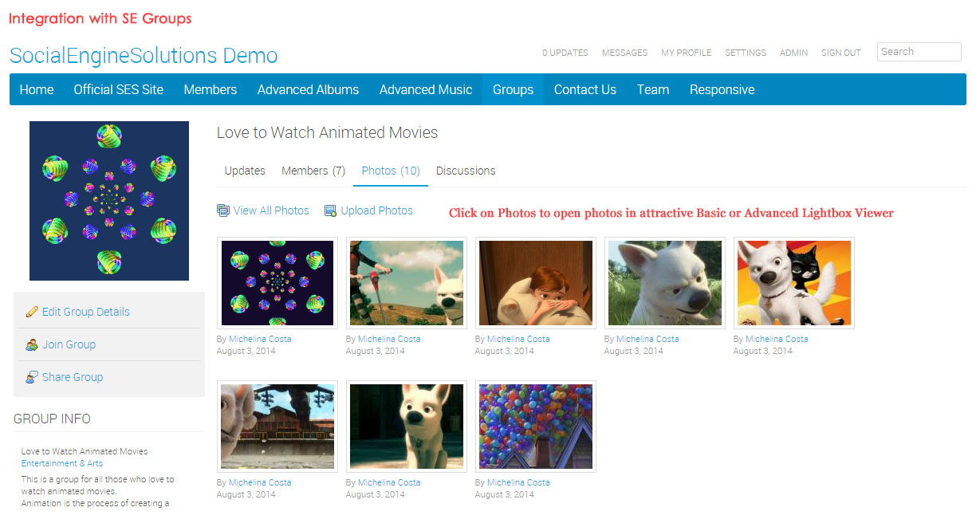Click the View All Photos icon
Image resolution: width=980 pixels, height=527 pixels.
[223, 210]
